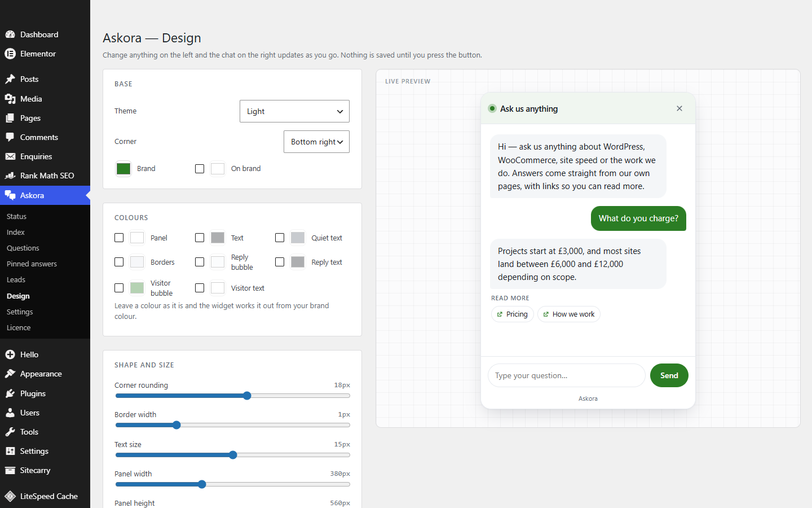The height and width of the screenshot is (508, 812).
Task: Click the Quiet text colour swatch
Action: tap(298, 238)
